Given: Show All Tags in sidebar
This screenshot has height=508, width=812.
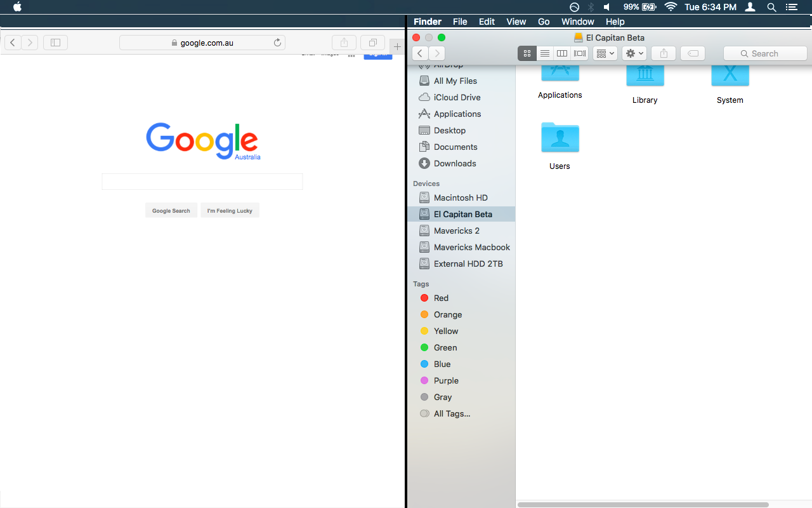Looking at the screenshot, I should click(461, 413).
